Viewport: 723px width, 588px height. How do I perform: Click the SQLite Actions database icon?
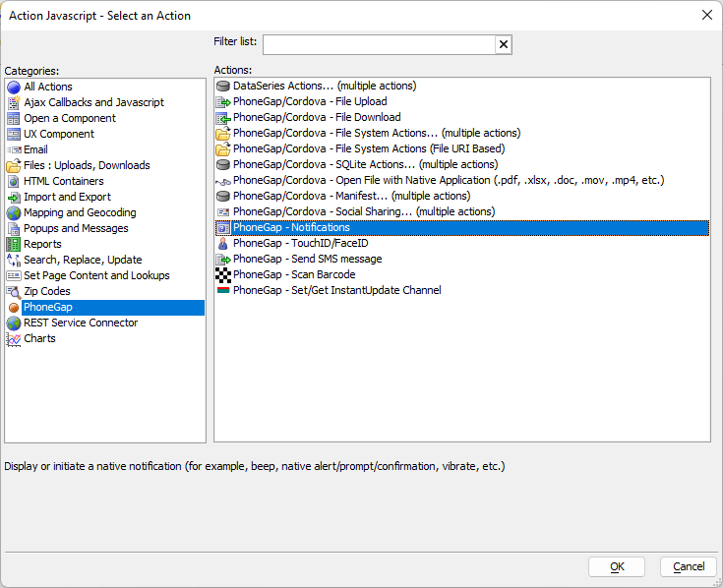[x=223, y=164]
